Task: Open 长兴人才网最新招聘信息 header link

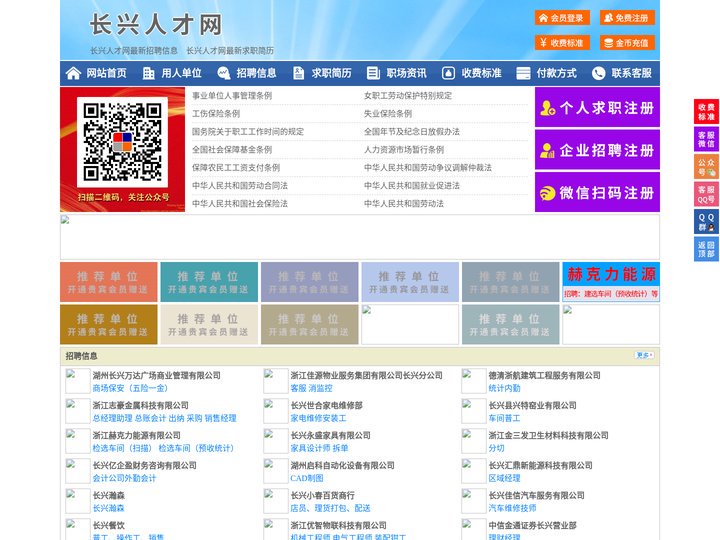Action: pyautogui.click(x=134, y=51)
